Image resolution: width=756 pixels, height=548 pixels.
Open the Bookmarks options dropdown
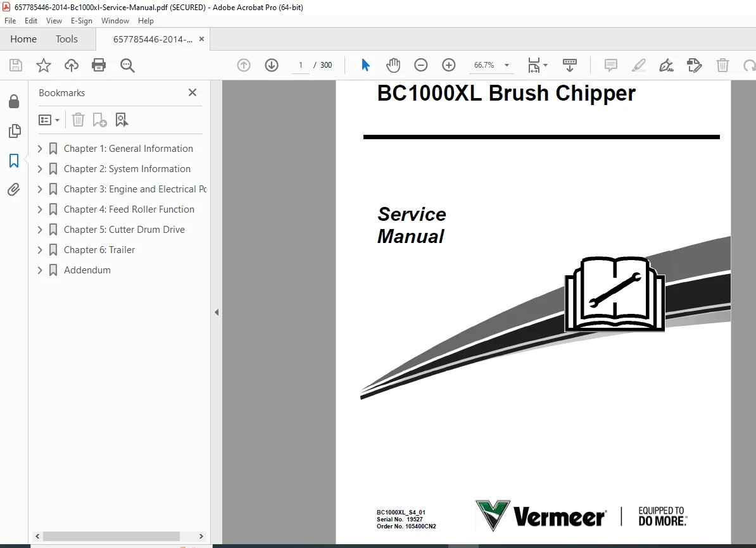tap(49, 120)
